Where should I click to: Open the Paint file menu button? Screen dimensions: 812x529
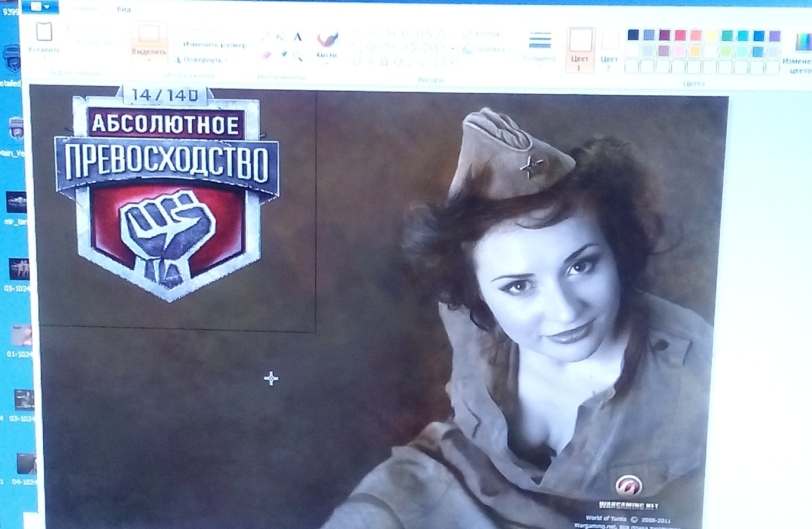41,7
